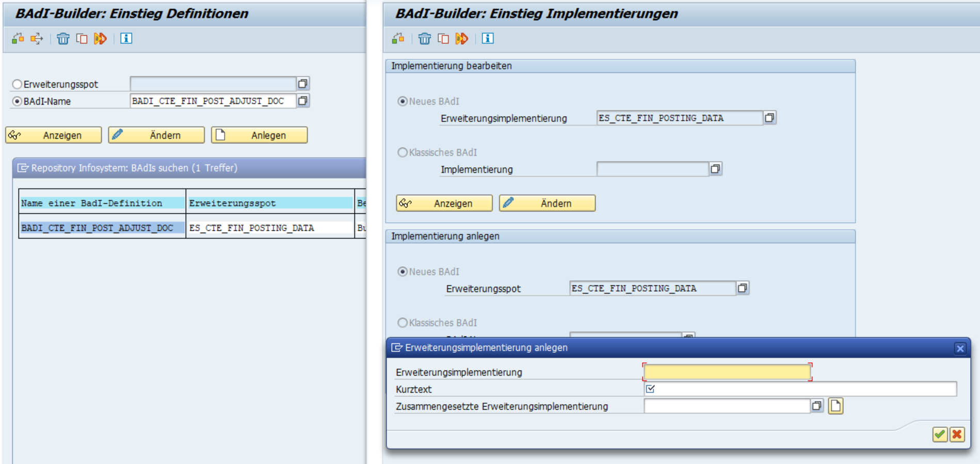Select Klassisches BAdI radio under Implementierung anlegen
This screenshot has height=464, width=980.
(x=403, y=323)
